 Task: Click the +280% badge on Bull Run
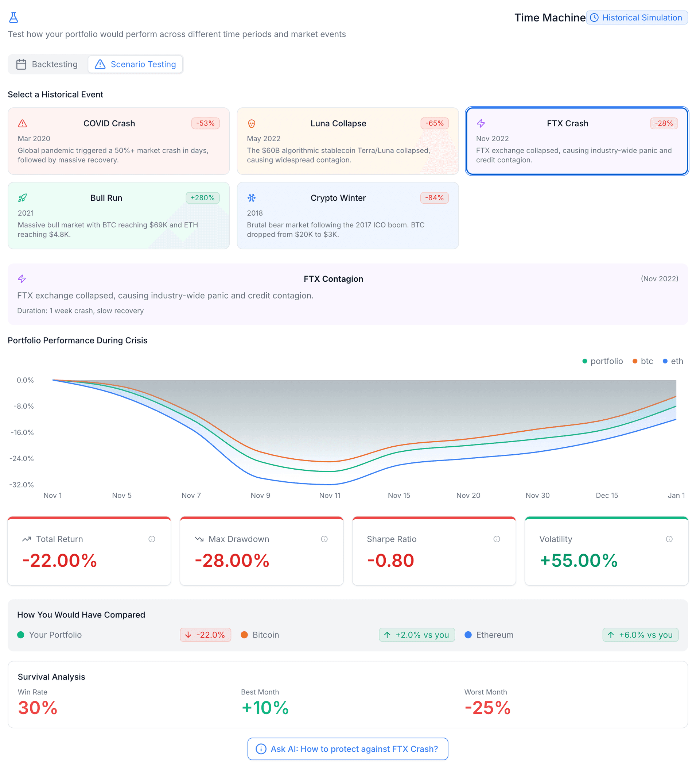(x=203, y=198)
